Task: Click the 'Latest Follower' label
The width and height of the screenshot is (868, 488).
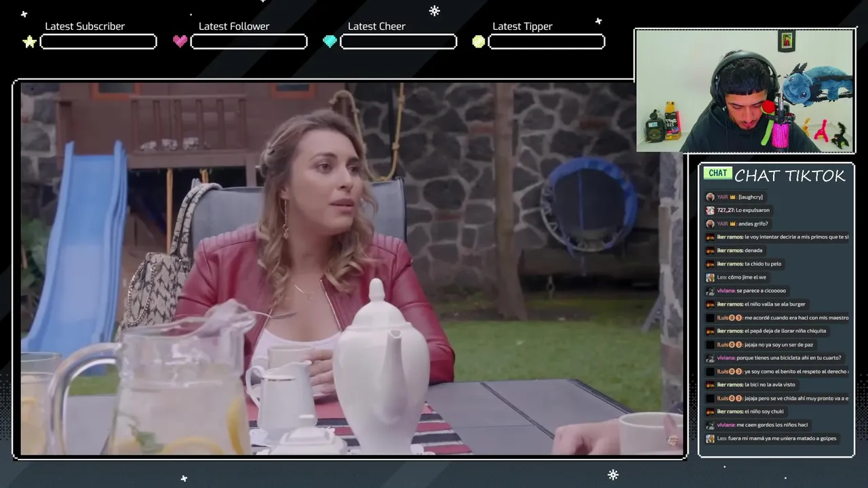Action: (234, 26)
